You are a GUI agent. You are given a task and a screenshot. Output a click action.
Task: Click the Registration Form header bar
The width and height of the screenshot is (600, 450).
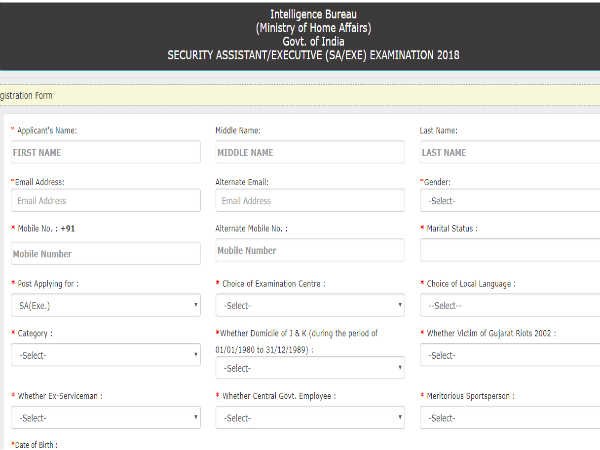pyautogui.click(x=300, y=95)
